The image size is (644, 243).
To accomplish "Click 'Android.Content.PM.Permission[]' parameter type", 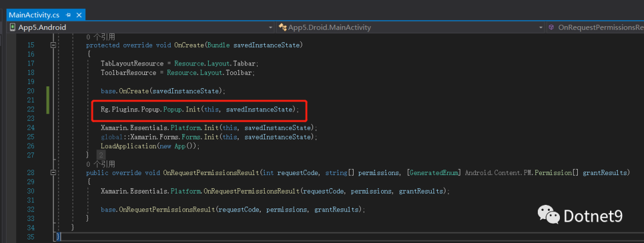I will [x=522, y=173].
